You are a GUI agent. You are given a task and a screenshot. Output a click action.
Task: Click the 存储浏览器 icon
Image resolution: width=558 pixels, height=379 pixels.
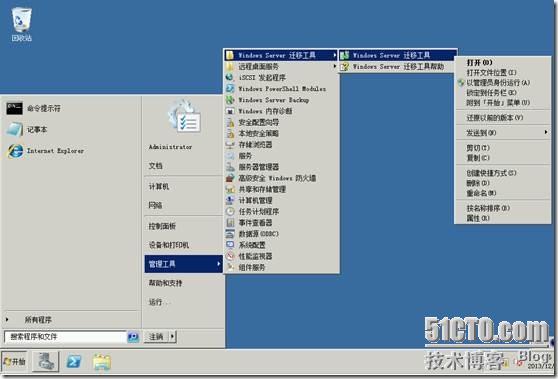click(230, 144)
